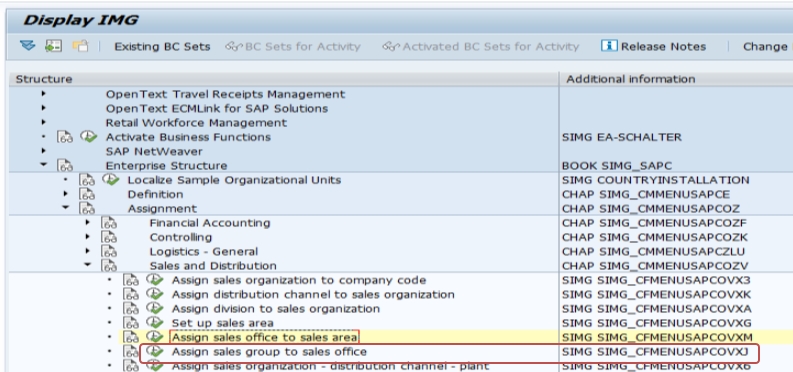Execute Assign division to sales organization
793x372 pixels.
[155, 308]
